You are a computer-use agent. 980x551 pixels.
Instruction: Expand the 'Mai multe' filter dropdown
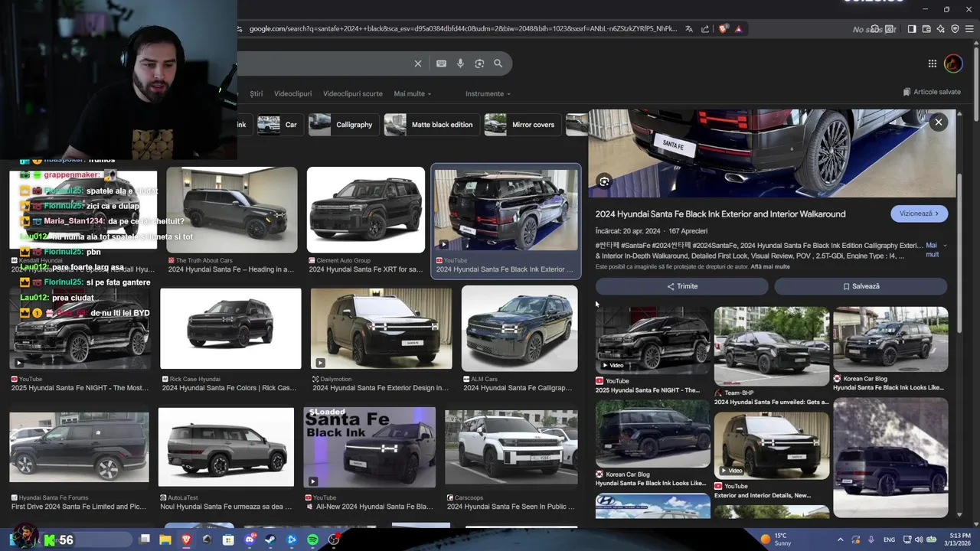(413, 93)
